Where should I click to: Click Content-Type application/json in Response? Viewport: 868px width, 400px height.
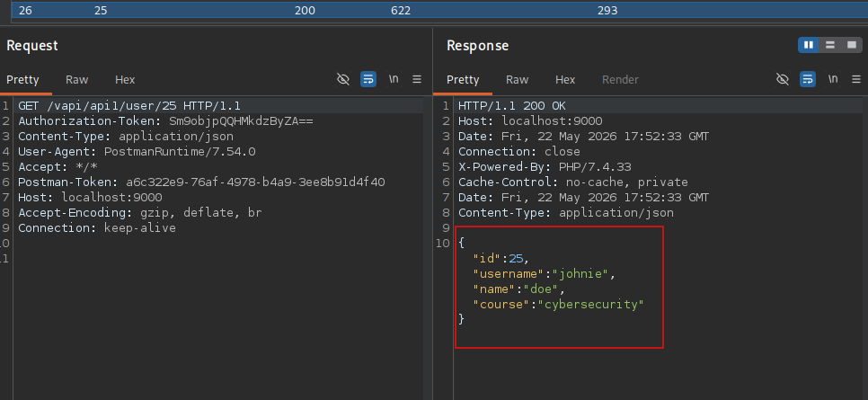[x=566, y=213]
